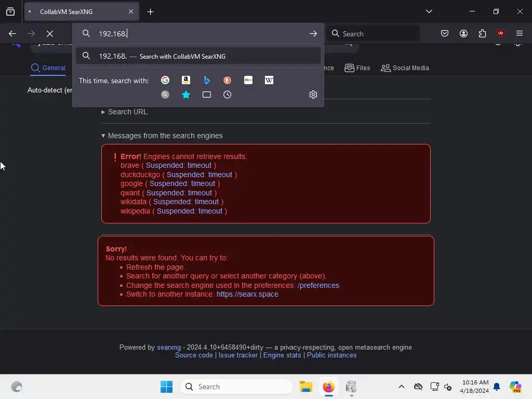Image resolution: width=532 pixels, height=399 pixels.
Task: Visit the searxng footer link
Action: pyautogui.click(x=169, y=348)
